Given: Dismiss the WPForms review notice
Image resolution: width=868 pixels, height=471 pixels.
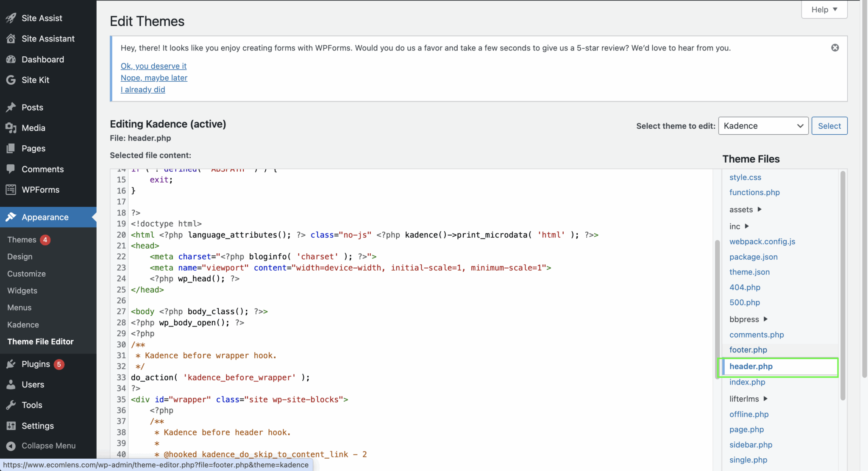Looking at the screenshot, I should coord(835,47).
